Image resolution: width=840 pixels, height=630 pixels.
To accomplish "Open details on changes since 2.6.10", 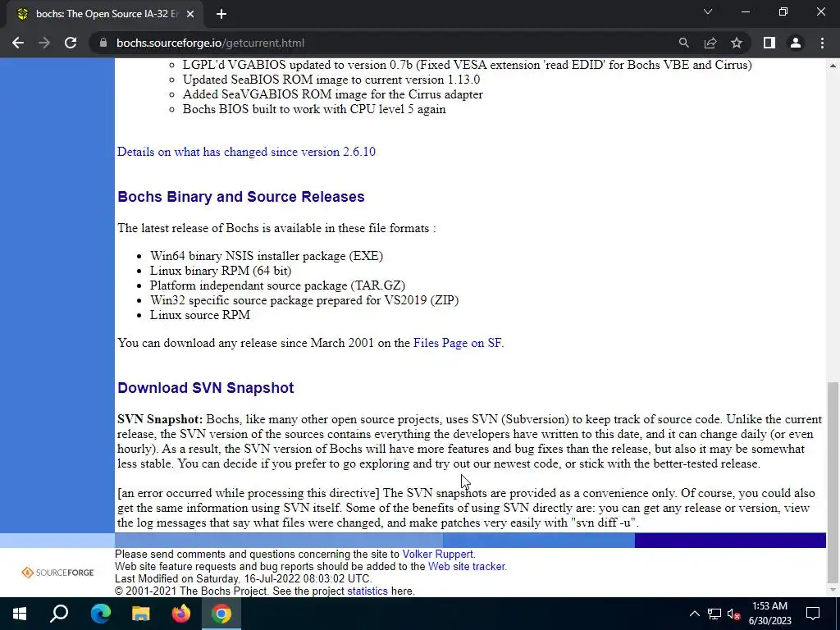I will pyautogui.click(x=246, y=152).
